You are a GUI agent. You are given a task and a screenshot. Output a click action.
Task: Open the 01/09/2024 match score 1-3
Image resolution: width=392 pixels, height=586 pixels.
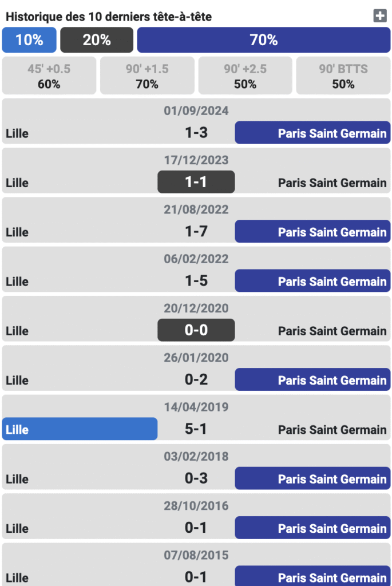(x=196, y=133)
